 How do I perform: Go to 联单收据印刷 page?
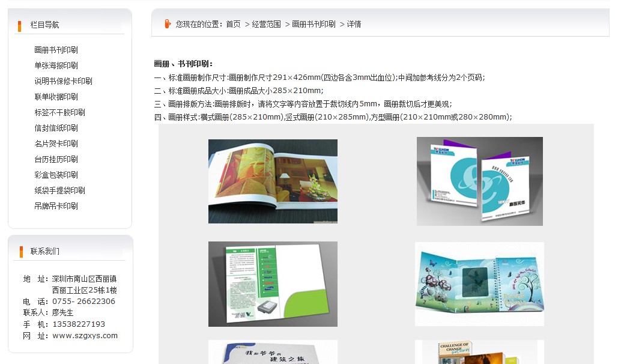pos(56,97)
